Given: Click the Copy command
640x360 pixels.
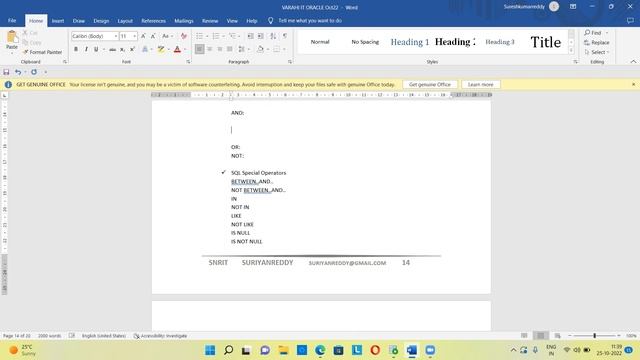Looking at the screenshot, I should coord(32,42).
